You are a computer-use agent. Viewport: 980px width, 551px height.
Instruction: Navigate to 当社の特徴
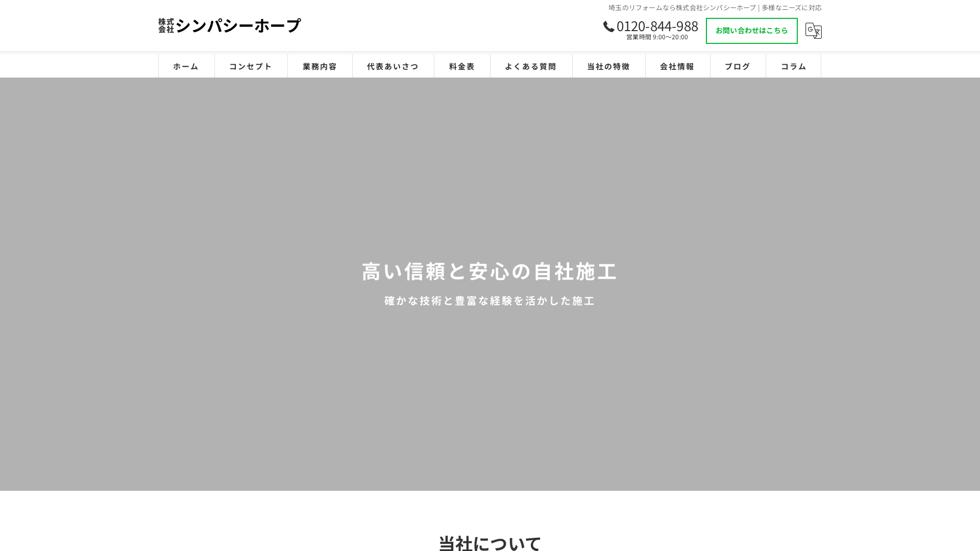click(608, 66)
